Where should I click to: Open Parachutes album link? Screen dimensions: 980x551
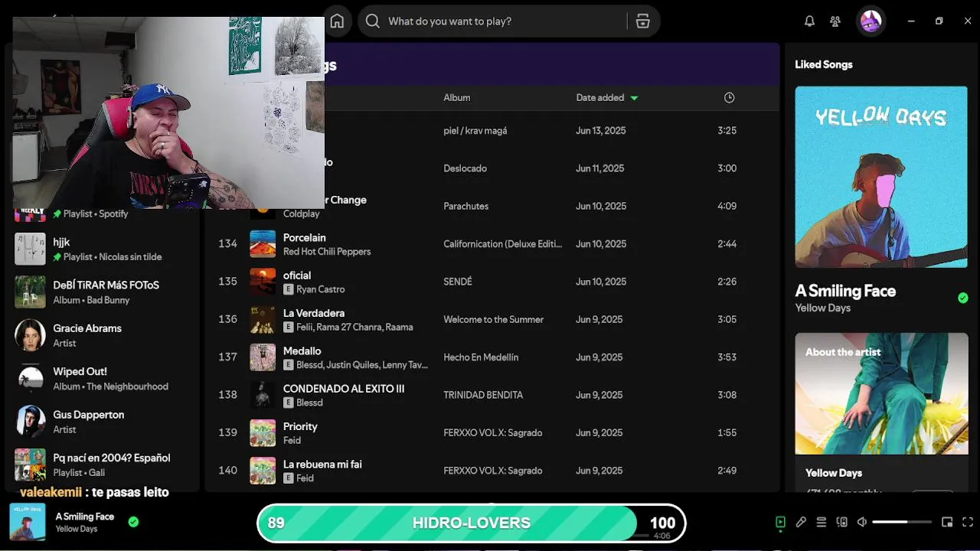466,206
